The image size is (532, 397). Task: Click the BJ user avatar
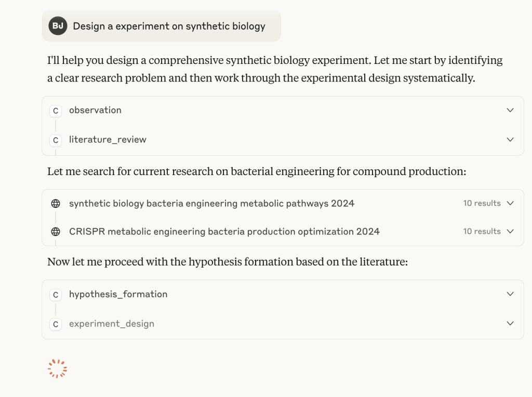point(58,26)
